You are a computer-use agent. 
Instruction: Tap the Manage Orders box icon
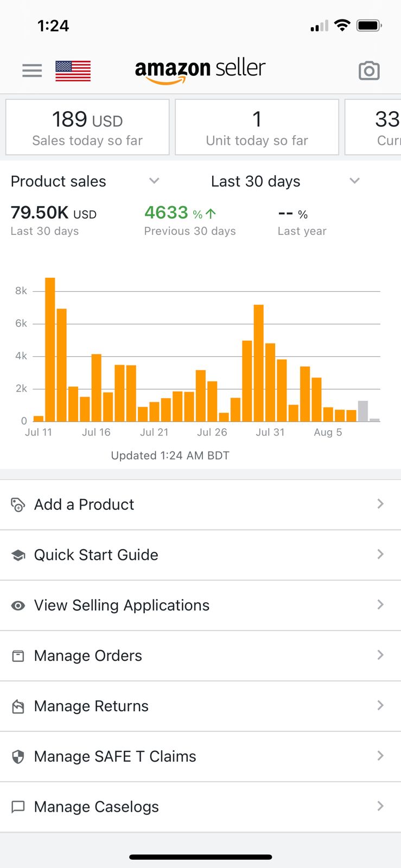click(18, 656)
